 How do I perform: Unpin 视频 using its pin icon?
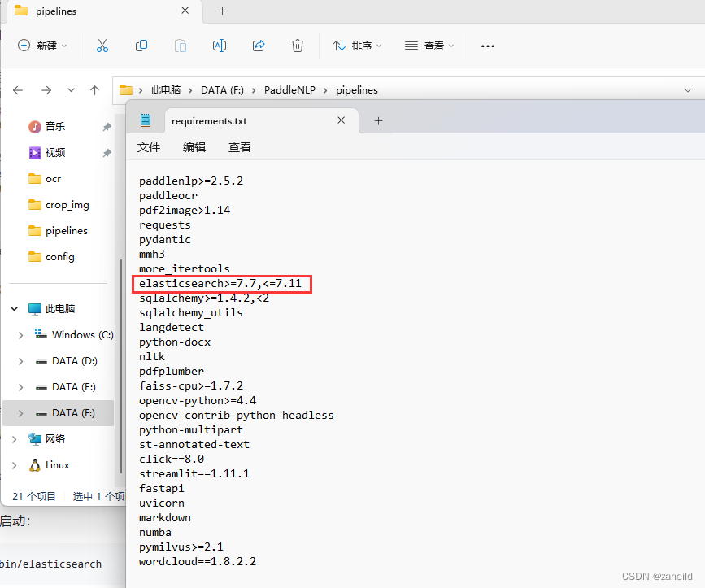(107, 153)
